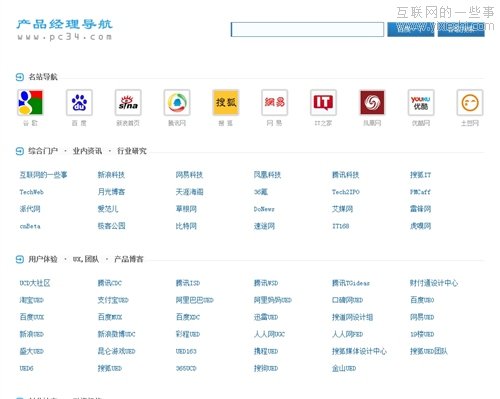The width and height of the screenshot is (500, 399).
Task: Visit the 人人网FED link
Action: point(347,334)
